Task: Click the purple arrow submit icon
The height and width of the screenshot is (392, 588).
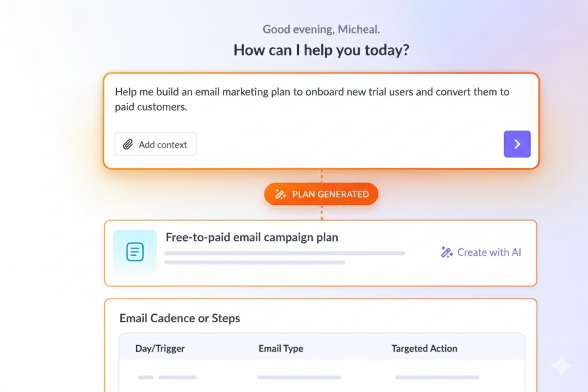Action: 517,144
